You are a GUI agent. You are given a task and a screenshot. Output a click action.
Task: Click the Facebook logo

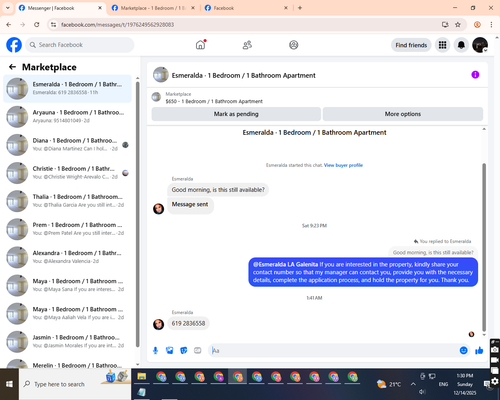pos(14,45)
